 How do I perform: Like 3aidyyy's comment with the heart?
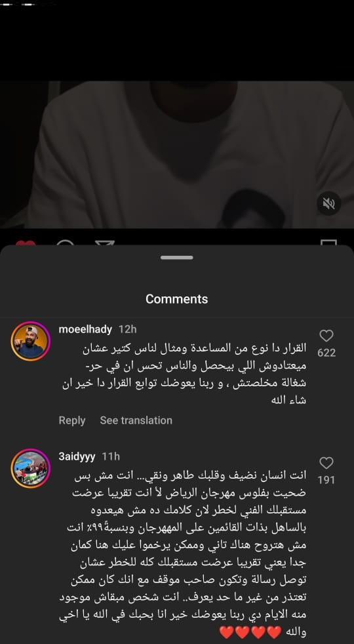326,463
